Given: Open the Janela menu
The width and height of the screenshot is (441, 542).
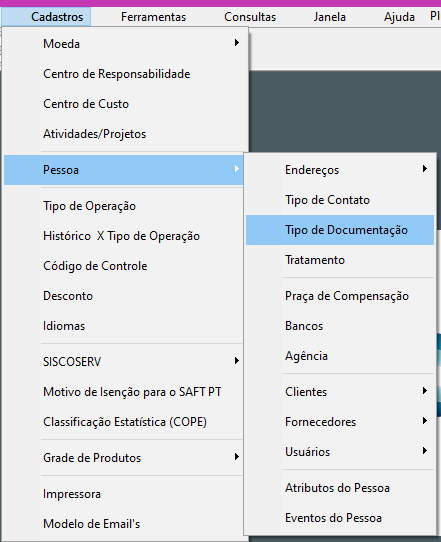Looking at the screenshot, I should (x=329, y=17).
